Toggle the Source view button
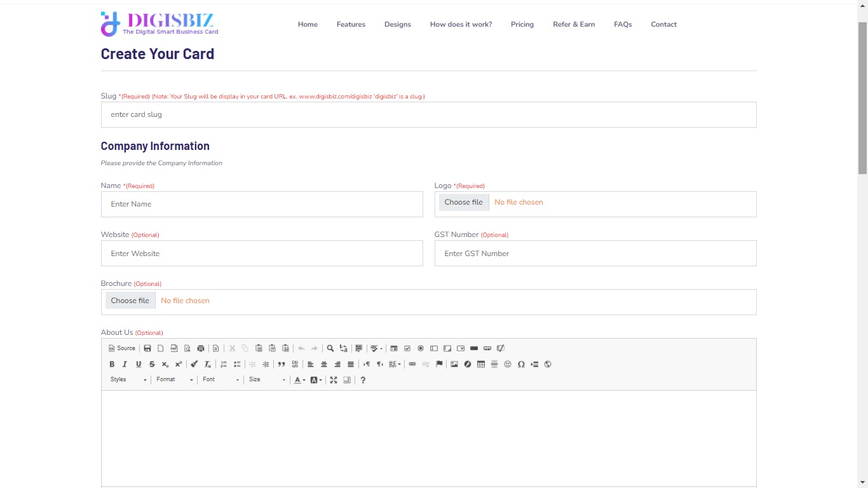This screenshot has height=488, width=868. pyautogui.click(x=122, y=348)
